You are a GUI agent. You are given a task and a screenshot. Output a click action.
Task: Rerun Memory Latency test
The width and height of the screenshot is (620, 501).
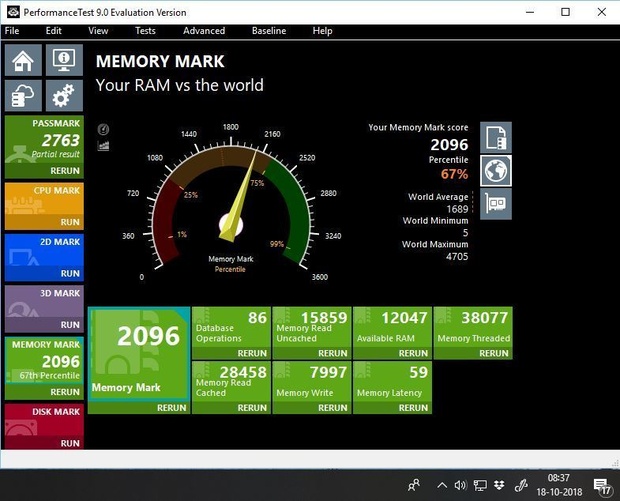413,408
